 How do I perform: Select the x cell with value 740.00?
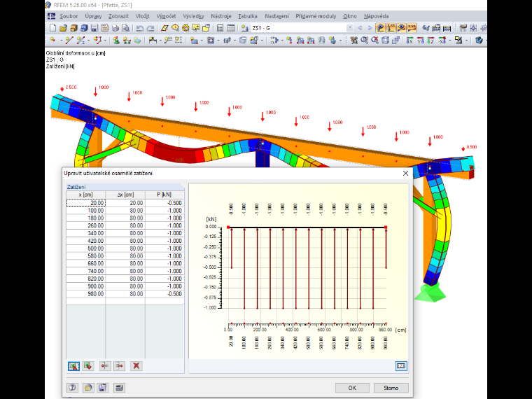tap(86, 271)
